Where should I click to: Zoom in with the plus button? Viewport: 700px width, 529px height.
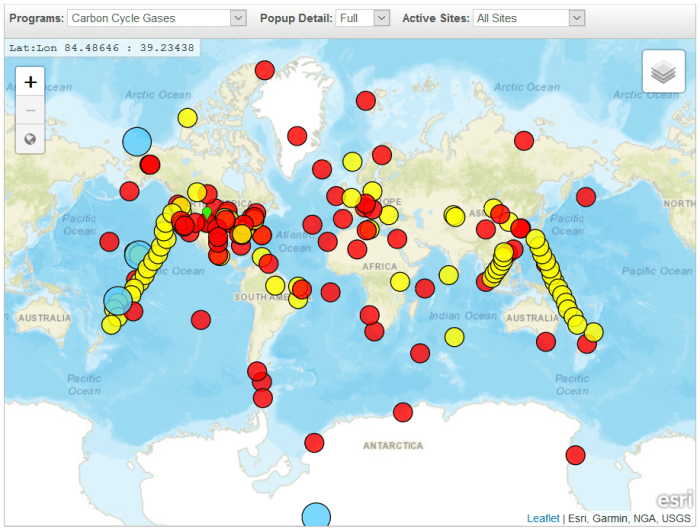[x=30, y=82]
